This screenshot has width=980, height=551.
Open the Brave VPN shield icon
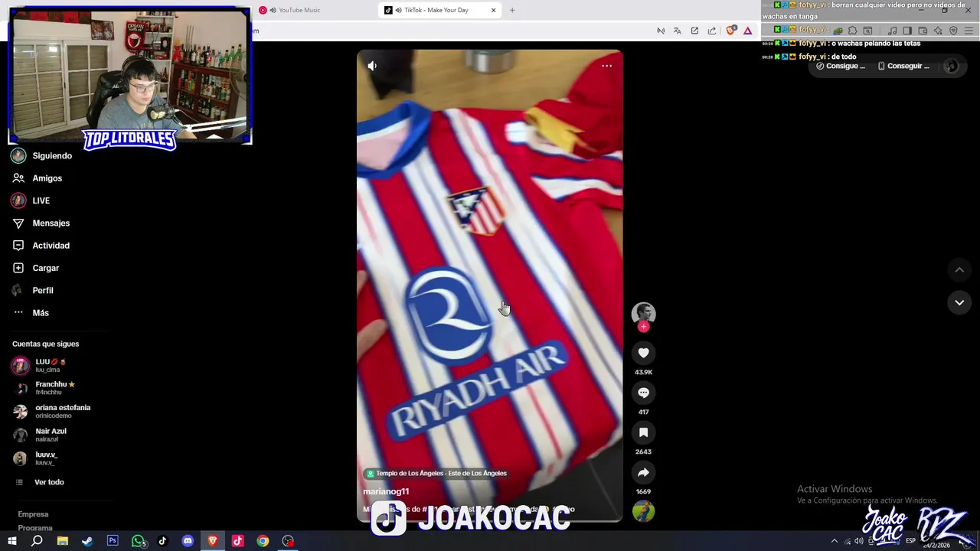(953, 31)
